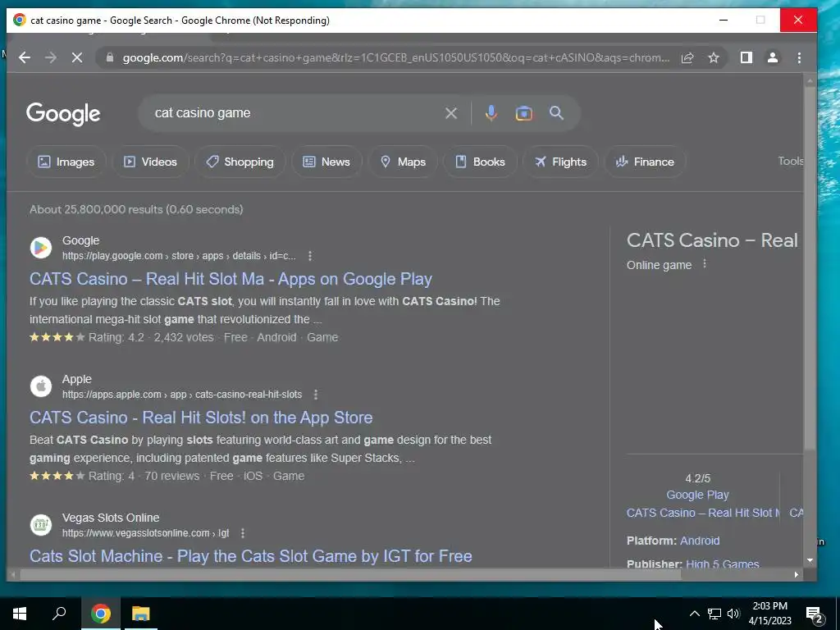Open the network status tray icon

pyautogui.click(x=714, y=614)
